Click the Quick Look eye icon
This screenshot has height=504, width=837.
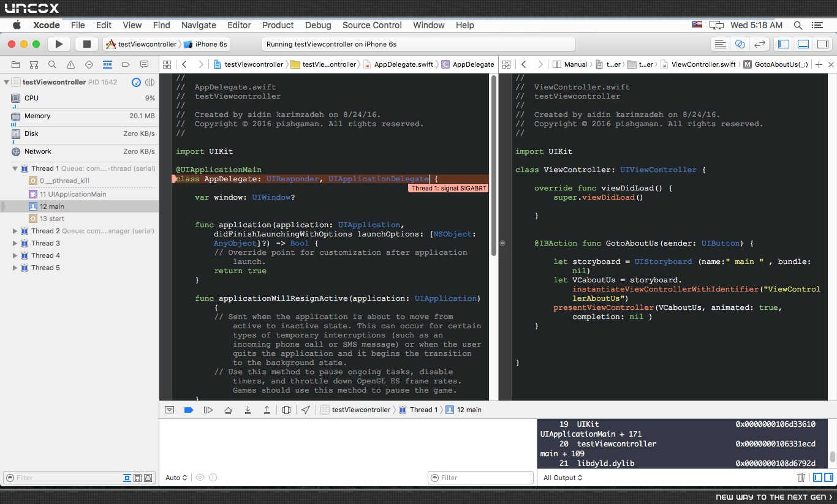pyautogui.click(x=200, y=478)
